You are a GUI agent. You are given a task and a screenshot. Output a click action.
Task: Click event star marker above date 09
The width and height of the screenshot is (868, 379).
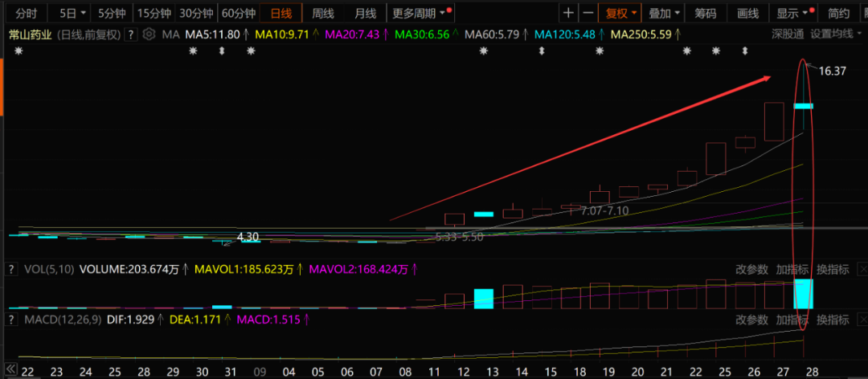[x=251, y=51]
